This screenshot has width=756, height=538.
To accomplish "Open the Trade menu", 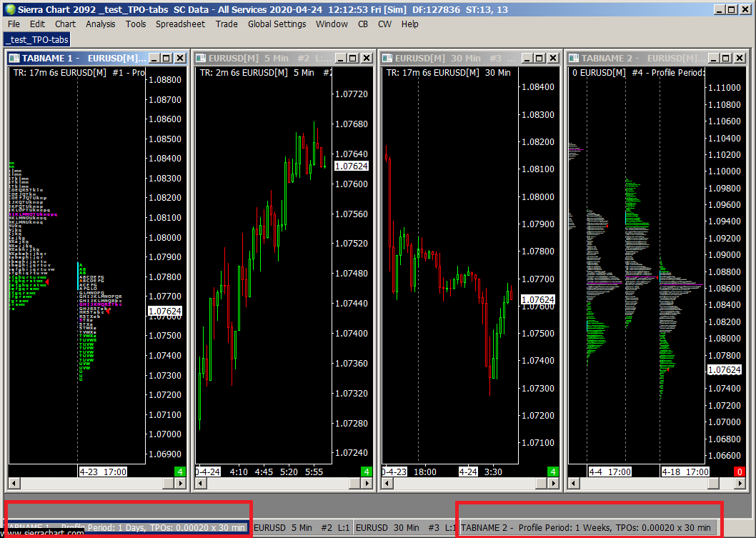I will click(x=226, y=24).
